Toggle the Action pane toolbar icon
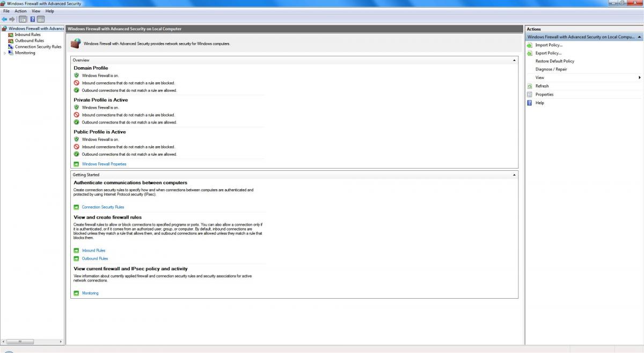 click(x=41, y=19)
